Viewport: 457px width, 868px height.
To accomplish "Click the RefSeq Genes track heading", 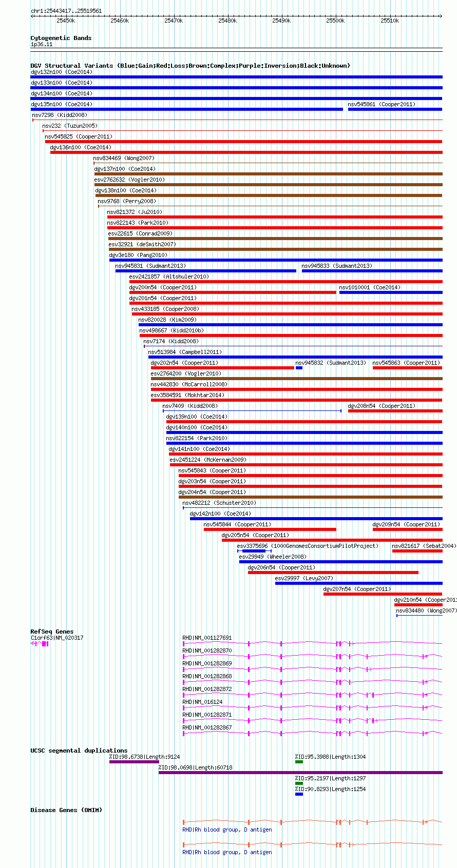I will (x=52, y=632).
